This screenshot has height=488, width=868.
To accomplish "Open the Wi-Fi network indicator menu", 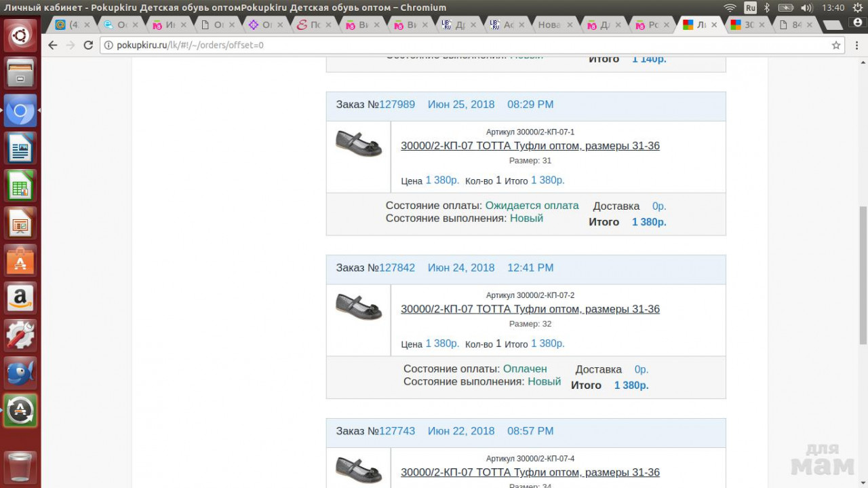I will [730, 7].
